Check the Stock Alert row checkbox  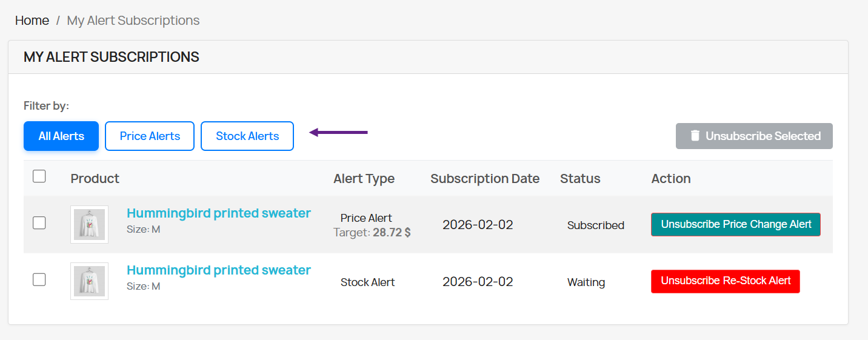tap(39, 279)
